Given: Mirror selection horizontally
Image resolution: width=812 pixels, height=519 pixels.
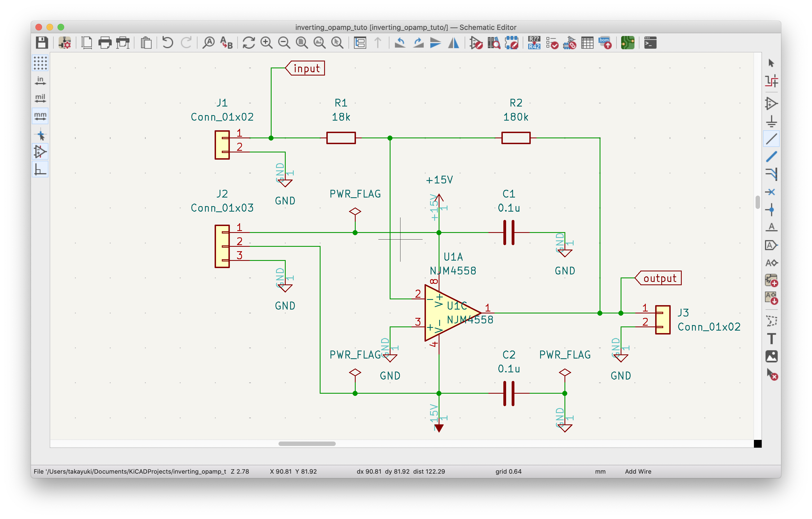Looking at the screenshot, I should pyautogui.click(x=454, y=43).
